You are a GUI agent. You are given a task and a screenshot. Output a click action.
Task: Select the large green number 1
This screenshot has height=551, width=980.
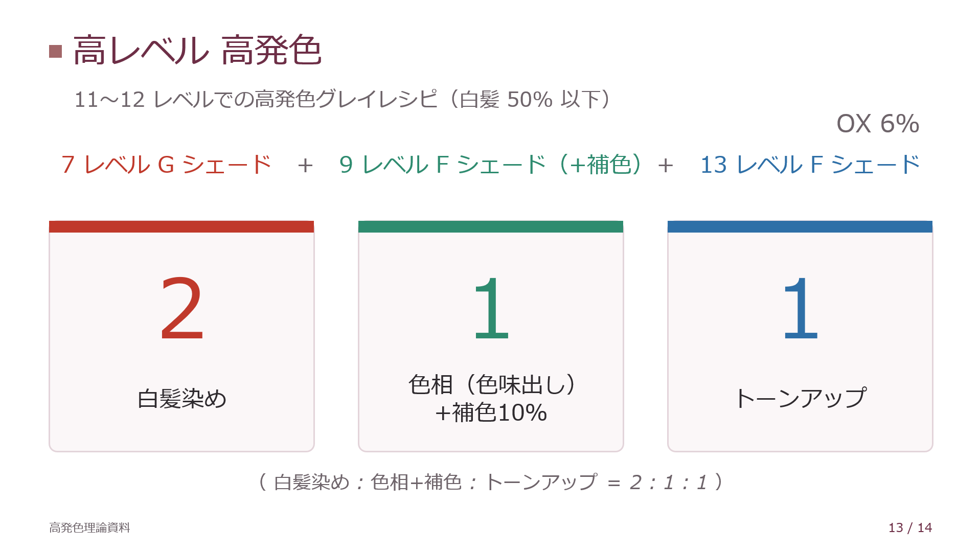[x=491, y=308]
